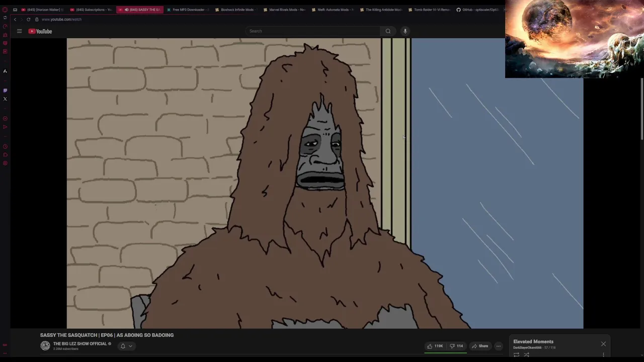
Task: Click the Sasquatch video player
Action: tap(325, 184)
